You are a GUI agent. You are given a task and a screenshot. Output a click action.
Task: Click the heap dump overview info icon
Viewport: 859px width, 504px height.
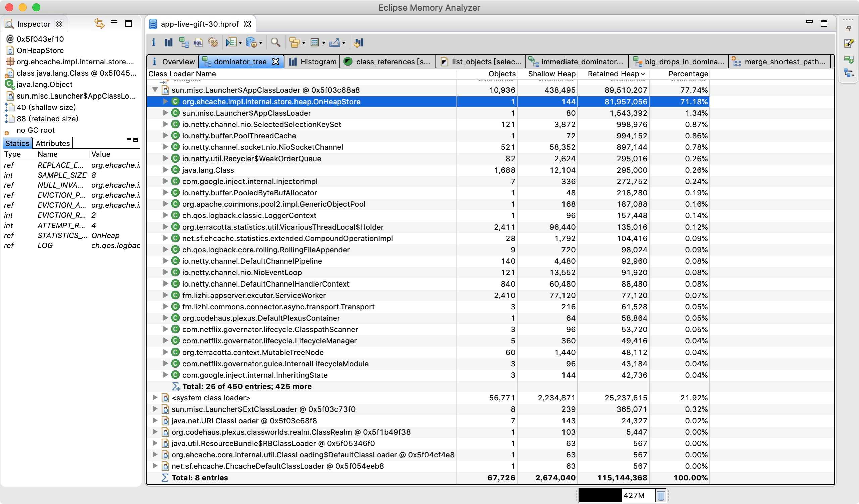153,42
